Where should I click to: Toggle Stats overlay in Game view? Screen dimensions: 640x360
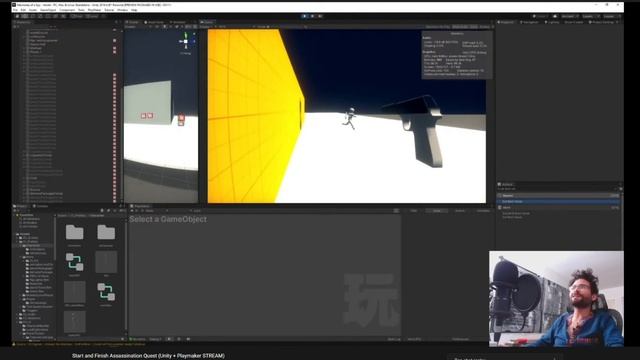pos(473,27)
